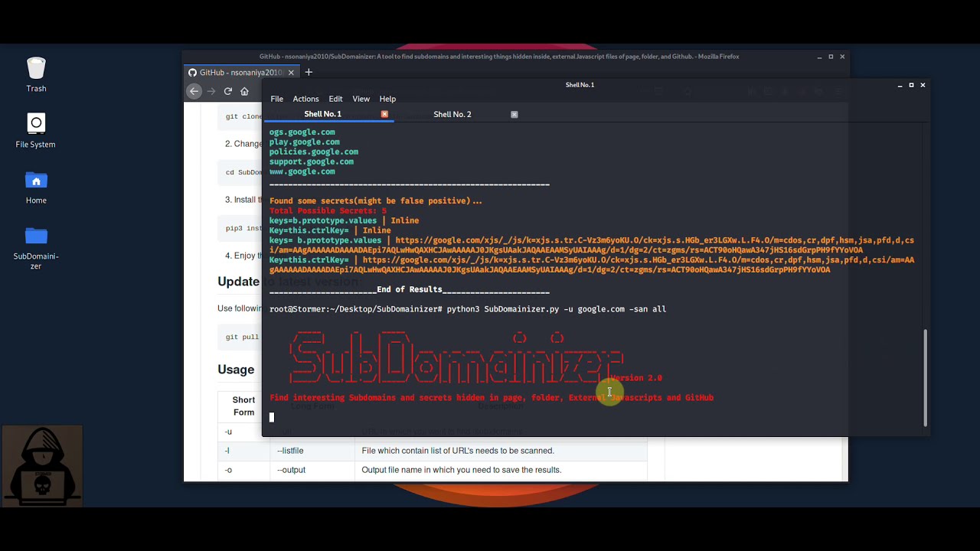The image size is (980, 551).
Task: Close the Shell No. 2 tab
Action: click(x=514, y=114)
